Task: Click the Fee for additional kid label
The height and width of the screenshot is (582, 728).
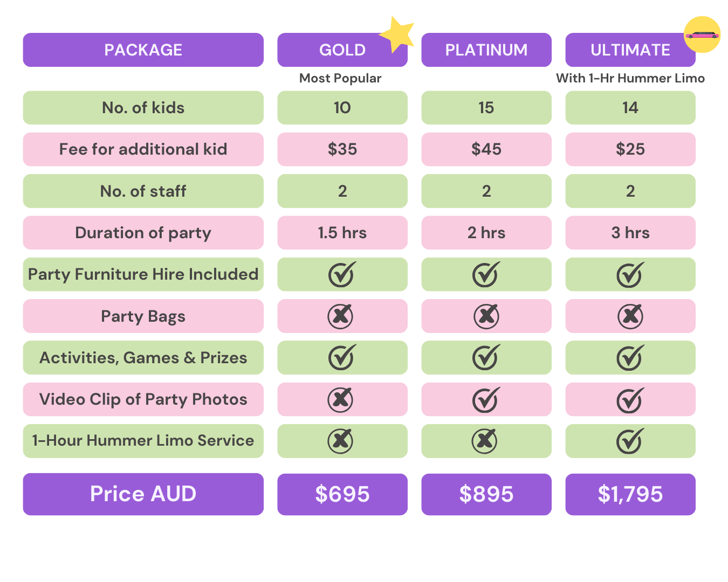Action: point(143,149)
